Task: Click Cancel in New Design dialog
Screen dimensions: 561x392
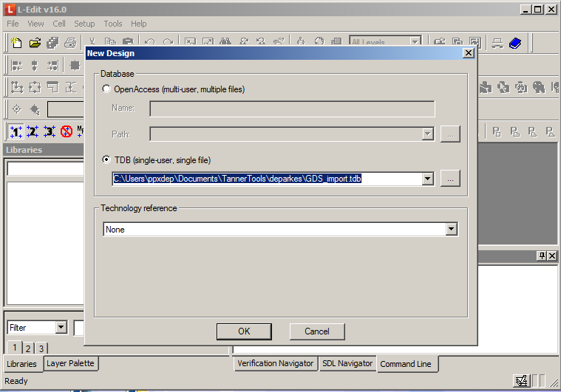Action: [x=317, y=331]
